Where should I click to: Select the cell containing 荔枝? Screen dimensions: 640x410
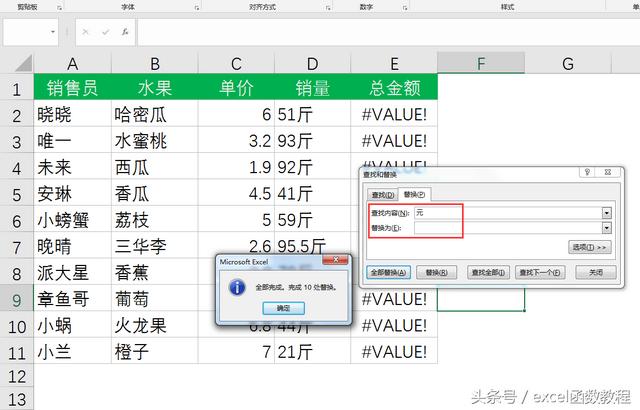(155, 220)
